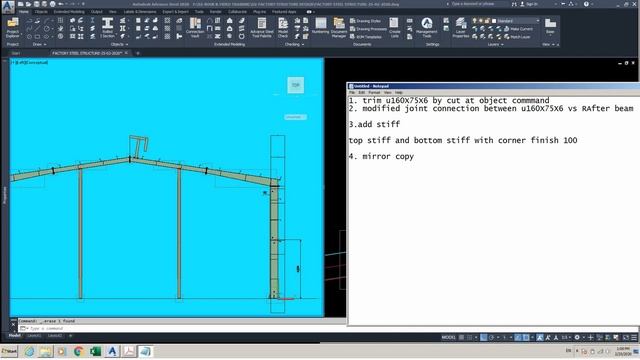Viewport: 640px width, 360px height.
Task: Click the Save icon in quick access
Action: click(37, 4)
